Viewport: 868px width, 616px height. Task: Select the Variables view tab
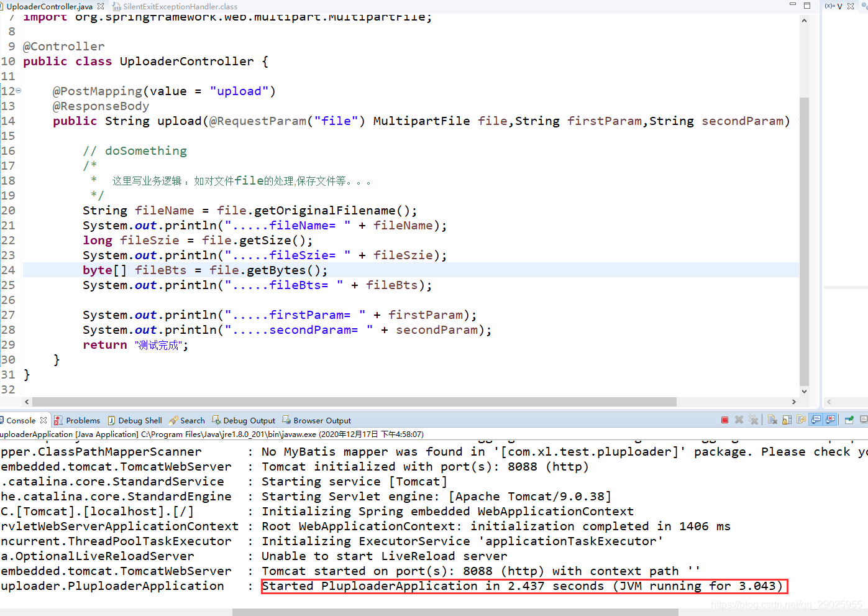(834, 6)
